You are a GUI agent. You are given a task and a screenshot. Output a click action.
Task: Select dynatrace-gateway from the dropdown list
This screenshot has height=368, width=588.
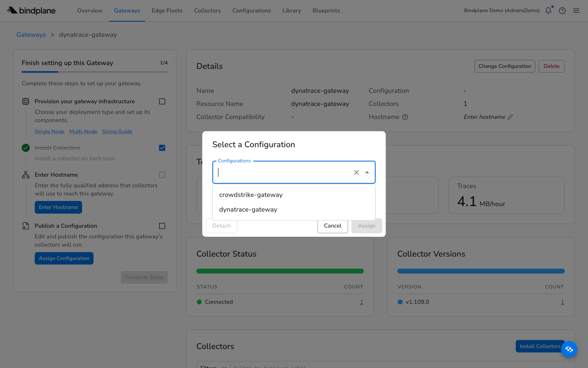pyautogui.click(x=294, y=209)
